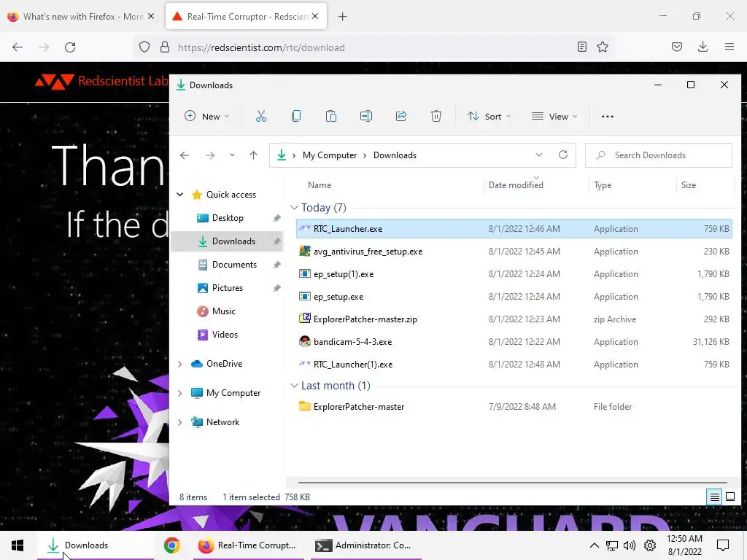Click the Search Downloads field
This screenshot has height=560, width=747.
(659, 155)
